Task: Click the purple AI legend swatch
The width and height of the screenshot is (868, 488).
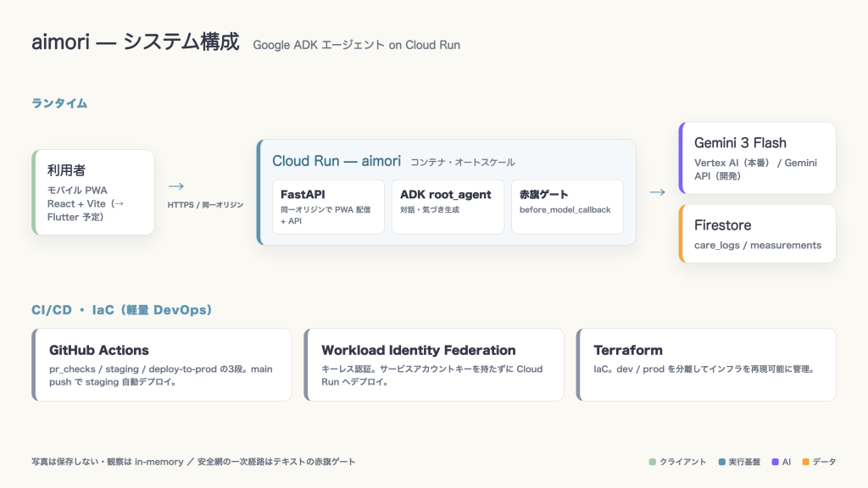Action: (x=776, y=462)
